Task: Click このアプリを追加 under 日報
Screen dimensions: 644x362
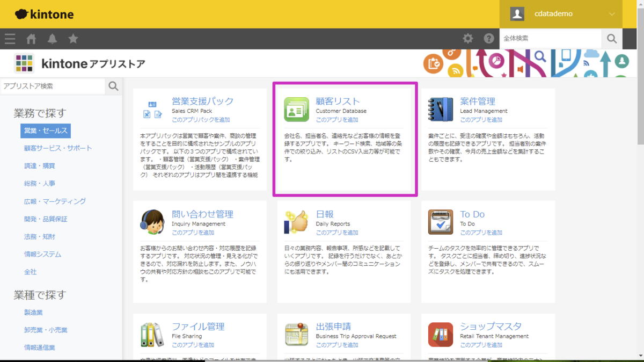Action: coord(337,233)
